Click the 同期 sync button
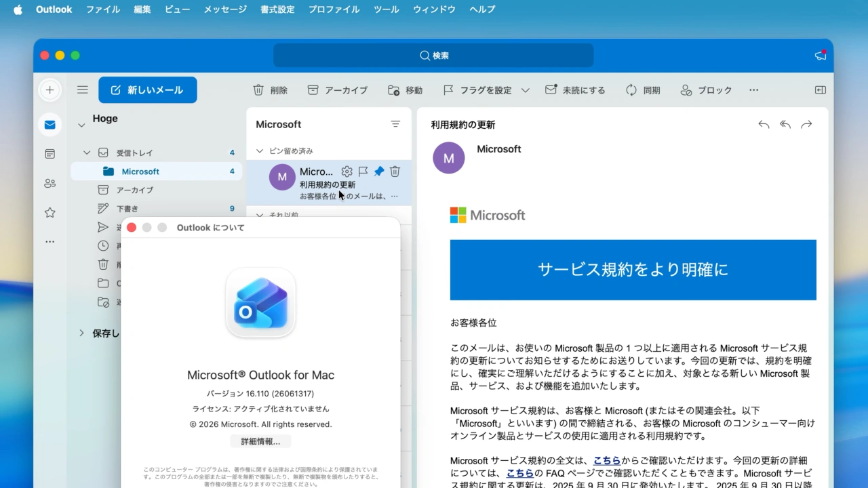The height and width of the screenshot is (488, 868). (x=642, y=90)
